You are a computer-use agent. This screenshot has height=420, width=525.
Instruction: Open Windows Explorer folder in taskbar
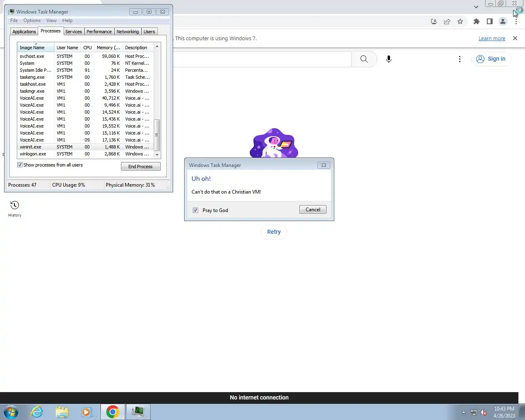(62, 412)
